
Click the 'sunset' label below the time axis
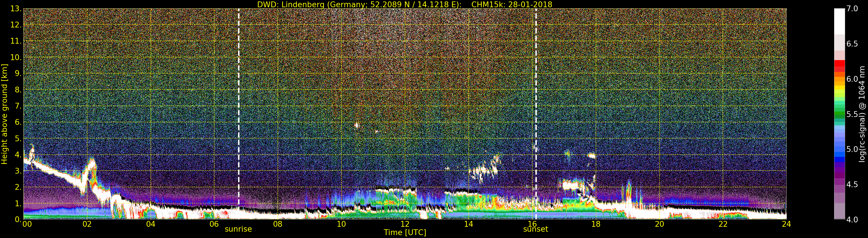[x=535, y=229]
